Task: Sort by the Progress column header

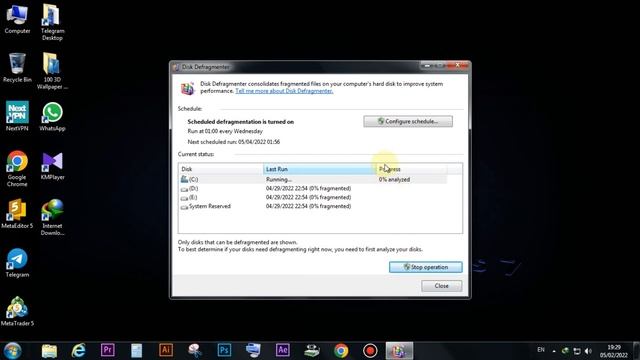Action: [411, 169]
